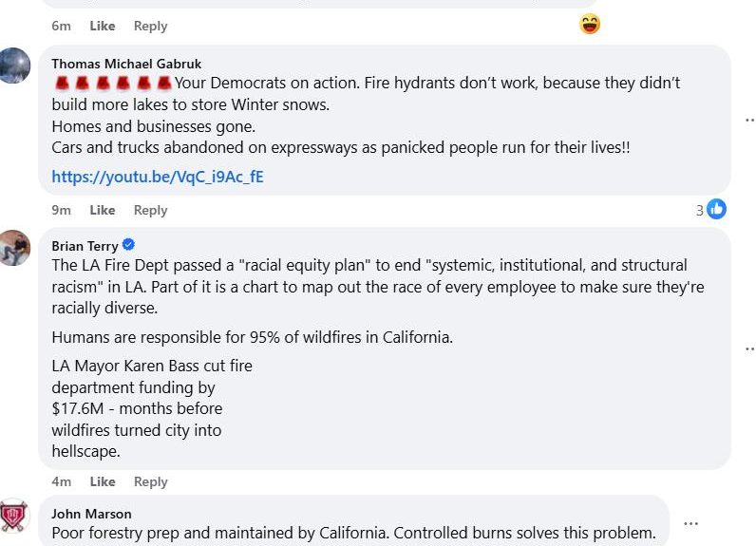756x546 pixels.
Task: Like Brian Terry's comment
Action: (x=103, y=481)
